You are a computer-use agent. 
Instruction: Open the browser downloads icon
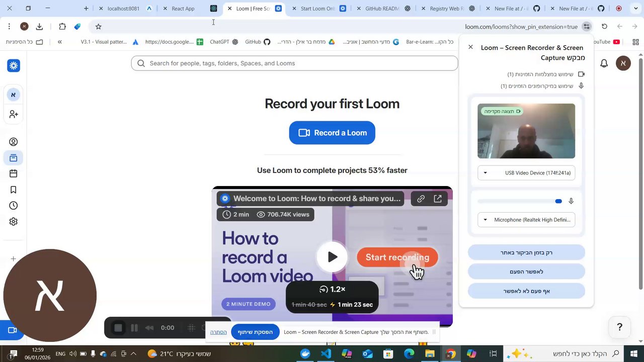[x=39, y=27]
